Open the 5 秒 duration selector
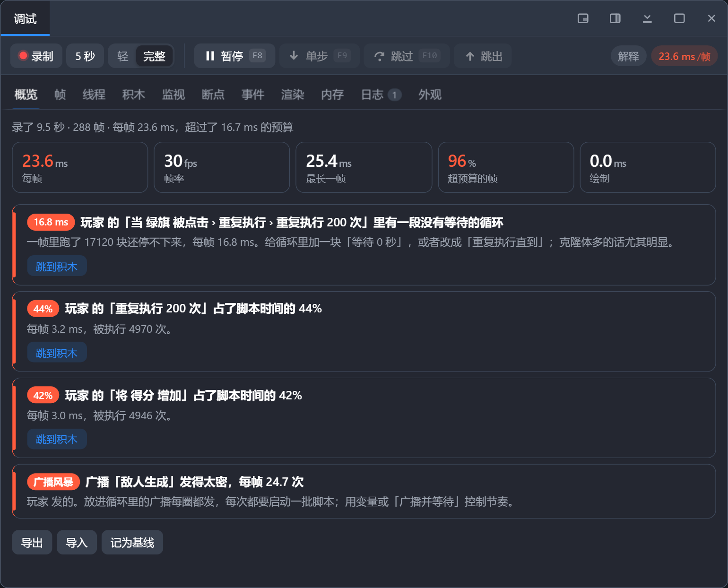 point(85,56)
